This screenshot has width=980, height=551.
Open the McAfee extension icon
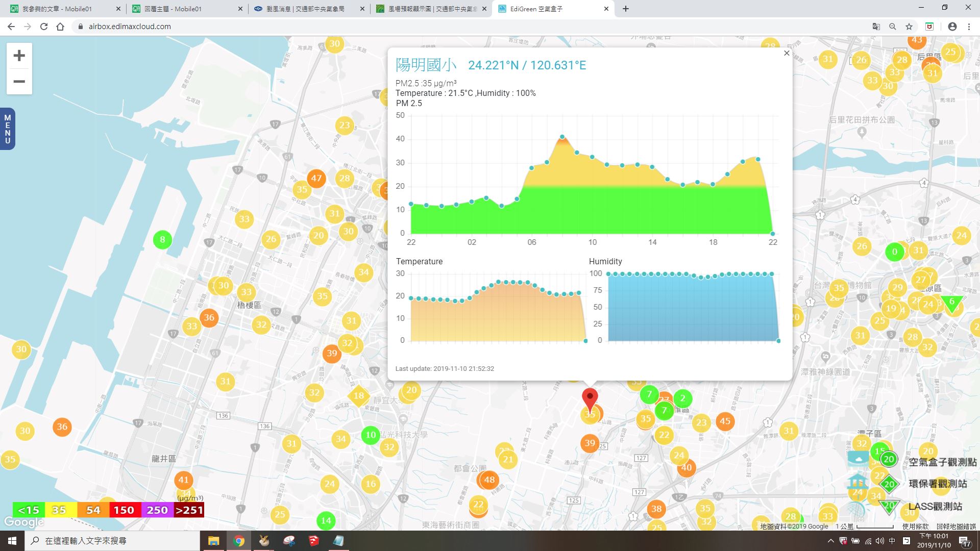pyautogui.click(x=929, y=27)
